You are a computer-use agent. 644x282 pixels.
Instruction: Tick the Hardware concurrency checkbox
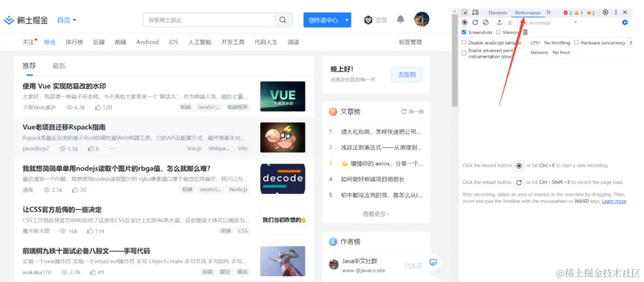pyautogui.click(x=577, y=42)
